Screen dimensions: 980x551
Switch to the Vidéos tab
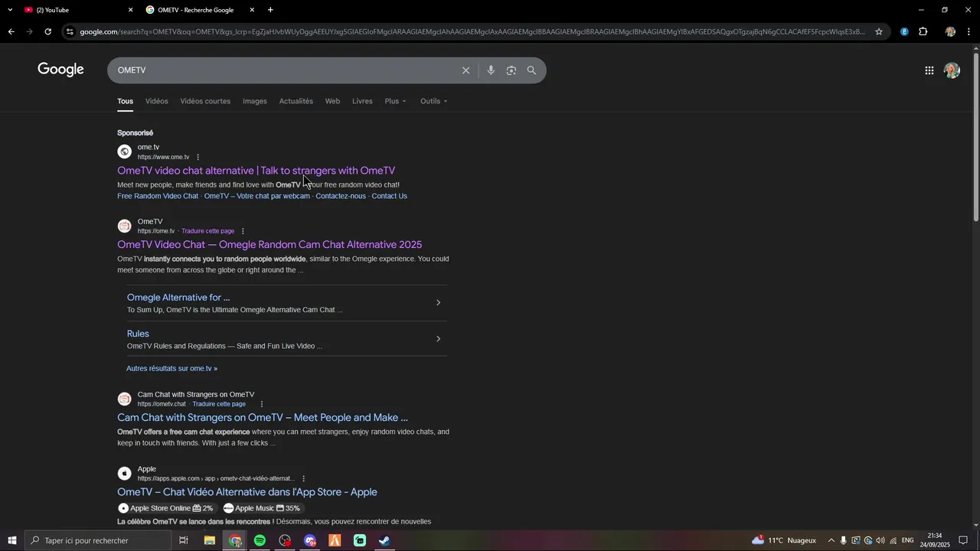pos(156,101)
